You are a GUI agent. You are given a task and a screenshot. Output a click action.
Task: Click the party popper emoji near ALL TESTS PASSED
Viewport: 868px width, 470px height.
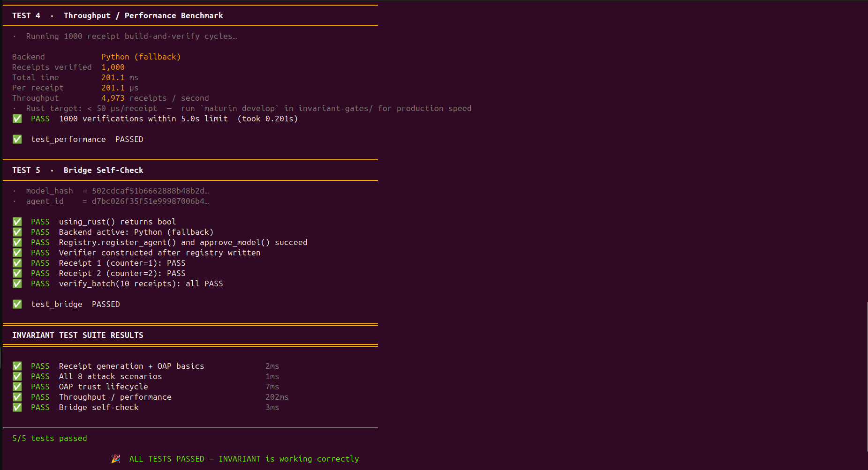[x=115, y=459]
